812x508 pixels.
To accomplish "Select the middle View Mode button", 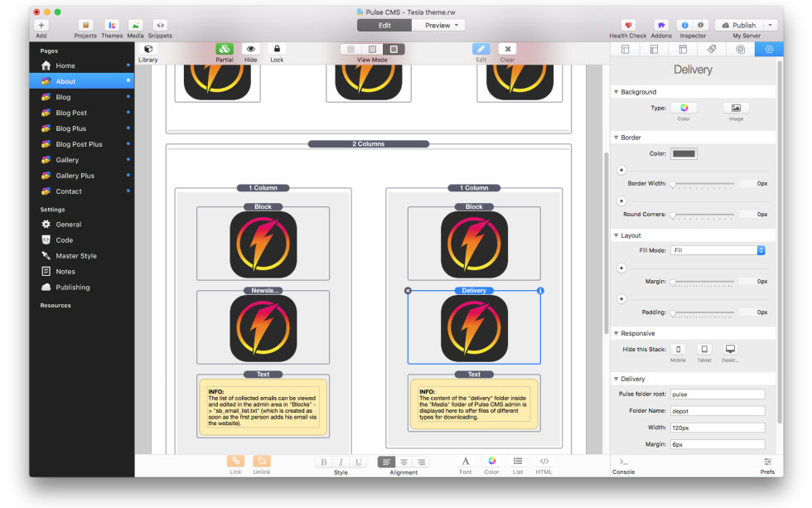I will click(372, 49).
